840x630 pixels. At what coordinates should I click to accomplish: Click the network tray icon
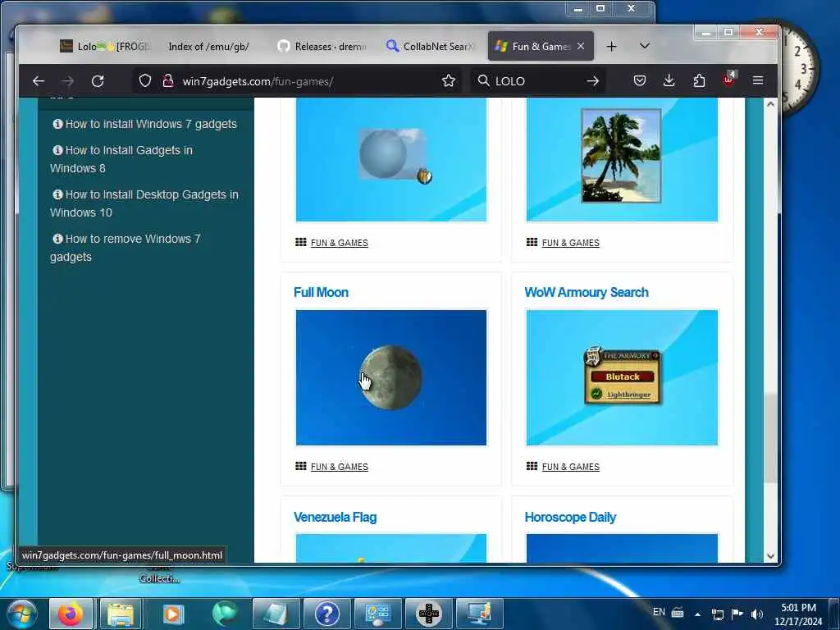(x=717, y=614)
